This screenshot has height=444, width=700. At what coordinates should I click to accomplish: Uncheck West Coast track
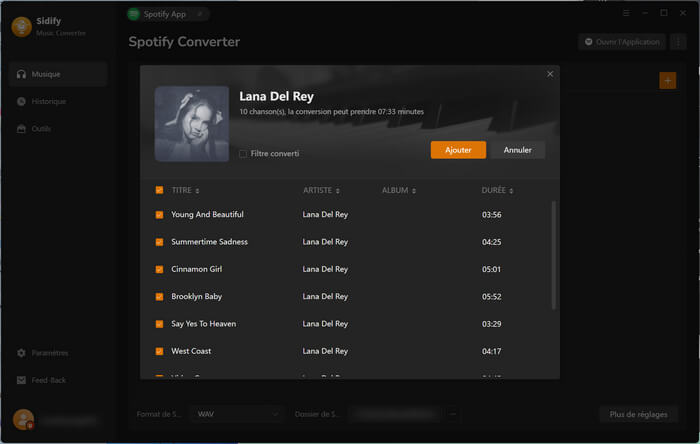tap(159, 351)
